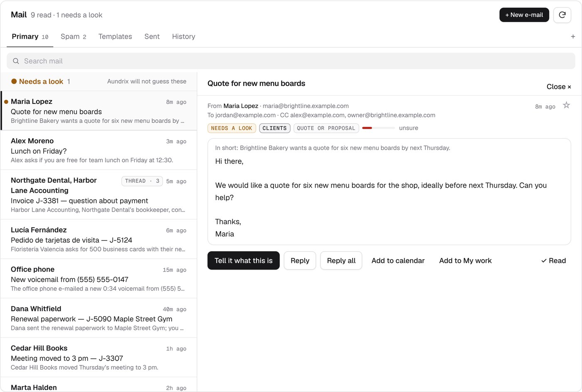
Task: Click the THREAD · 3 badge
Action: [142, 181]
